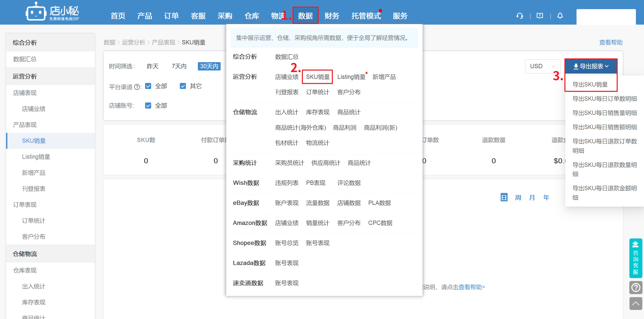
Task: Switch chart granularity to 周
Action: [x=518, y=197]
